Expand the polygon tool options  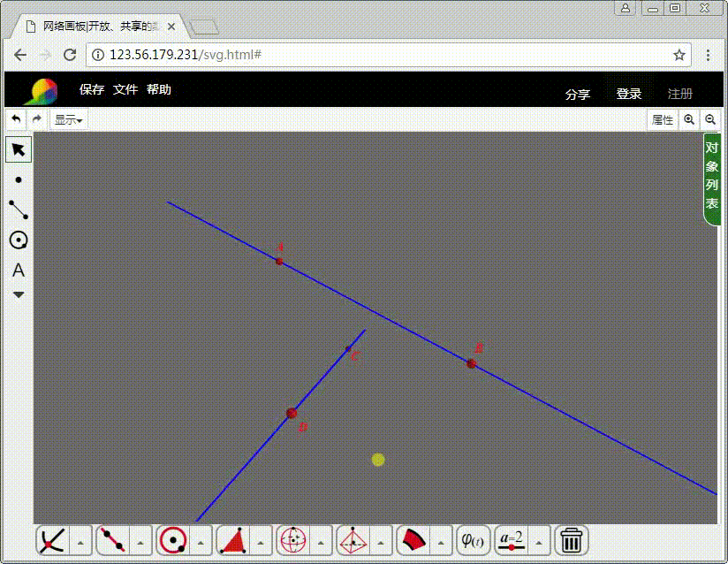[261, 542]
